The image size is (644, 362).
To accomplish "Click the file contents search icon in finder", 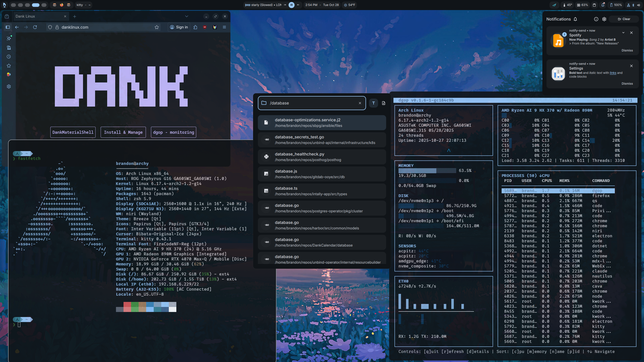I will 383,103.
